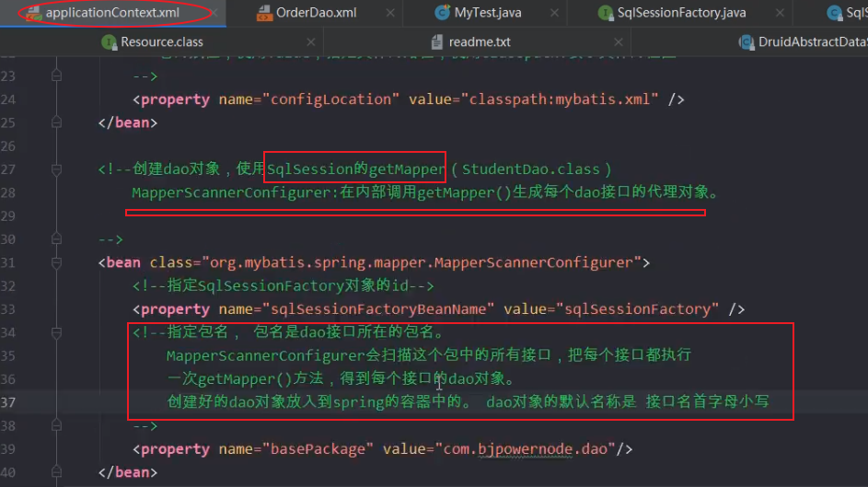This screenshot has width=868, height=487.
Task: Collapse the bean fold at line 25
Action: click(x=56, y=122)
